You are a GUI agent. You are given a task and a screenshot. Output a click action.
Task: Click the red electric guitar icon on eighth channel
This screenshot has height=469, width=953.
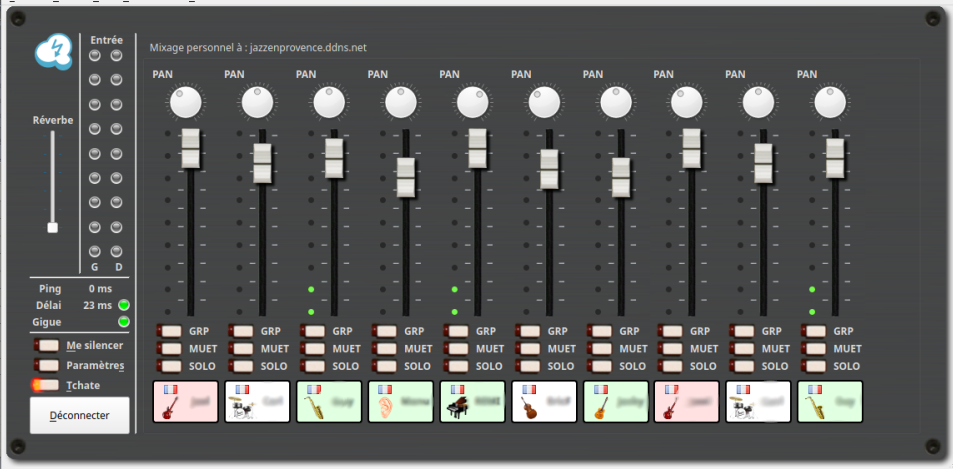pos(672,407)
